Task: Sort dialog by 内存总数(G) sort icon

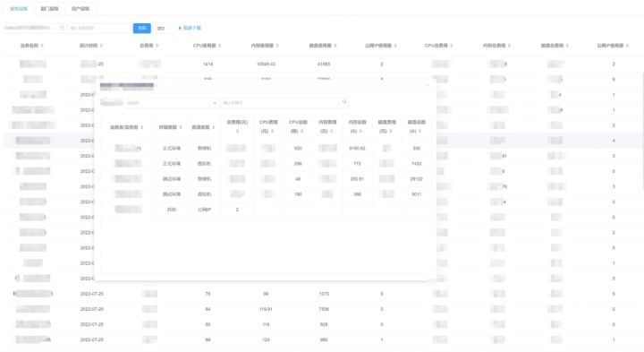Action: point(361,132)
